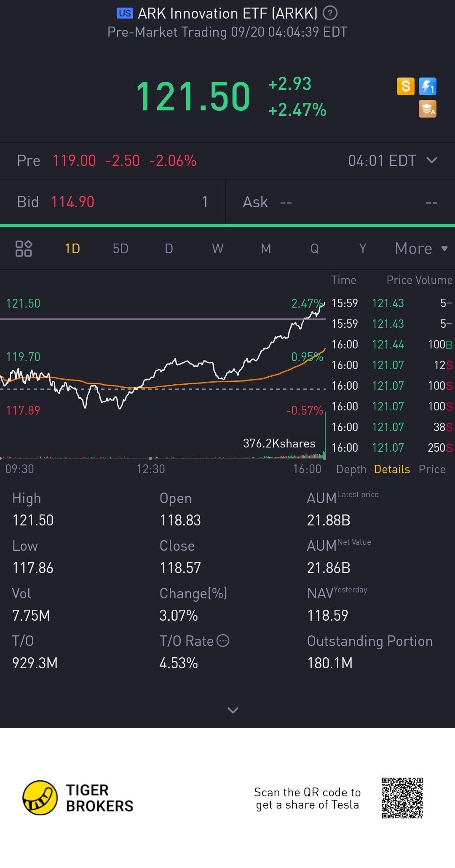Viewport: 455px width, 868px height.
Task: Tap the Low value 117.86
Action: tap(33, 568)
